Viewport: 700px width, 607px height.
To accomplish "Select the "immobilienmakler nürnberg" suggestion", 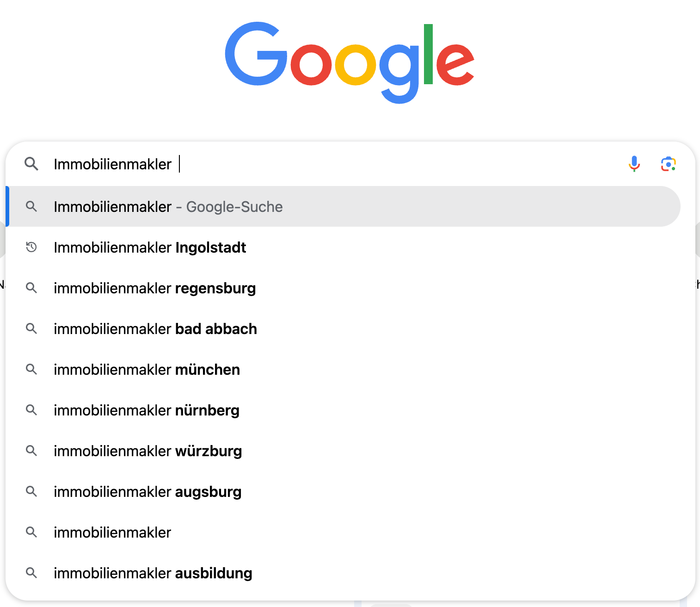I will (x=147, y=410).
